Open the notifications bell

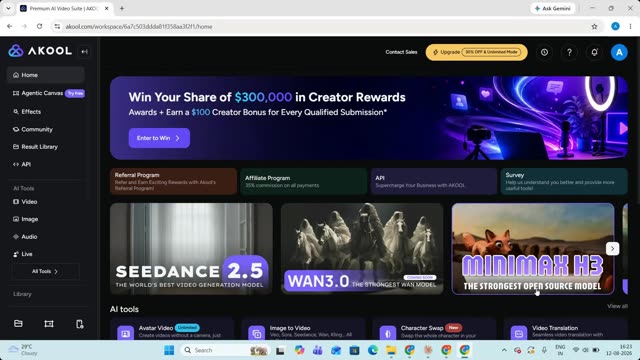click(x=594, y=52)
